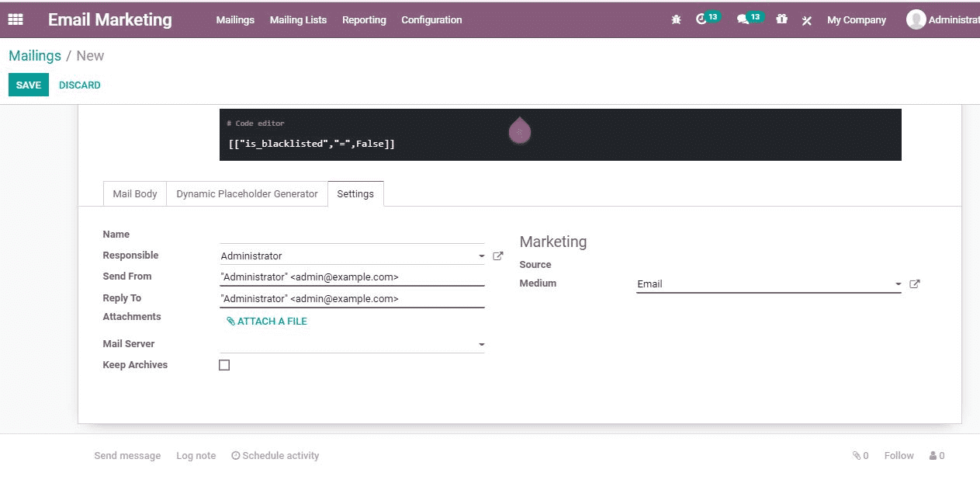Open activities clock icon with badge

[x=702, y=19]
